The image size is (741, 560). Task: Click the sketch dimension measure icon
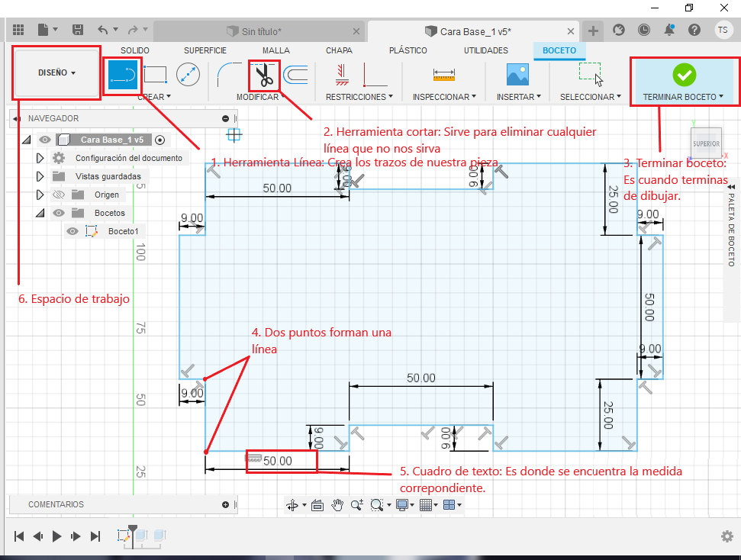pos(443,75)
